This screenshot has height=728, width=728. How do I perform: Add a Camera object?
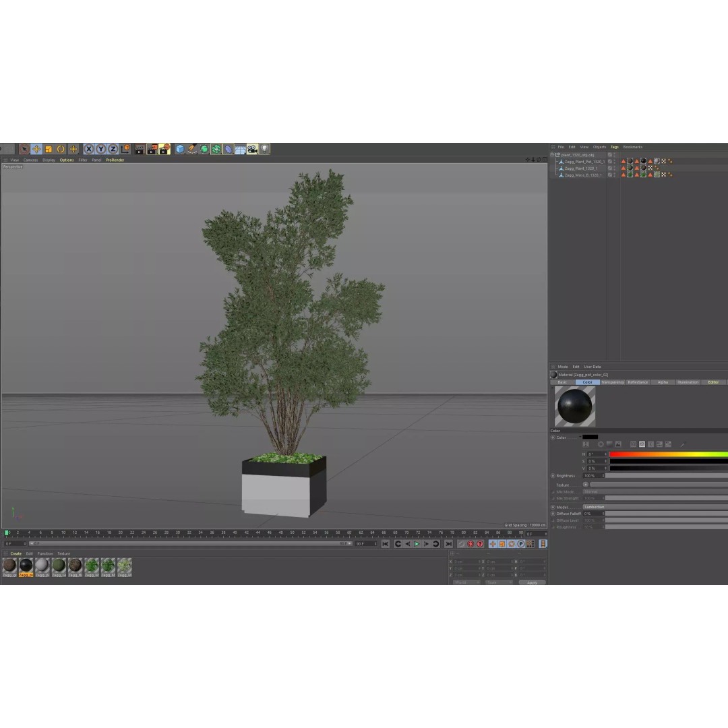point(252,149)
